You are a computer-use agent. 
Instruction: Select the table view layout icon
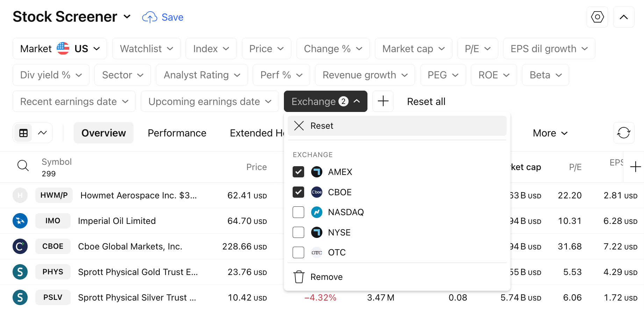tap(23, 133)
